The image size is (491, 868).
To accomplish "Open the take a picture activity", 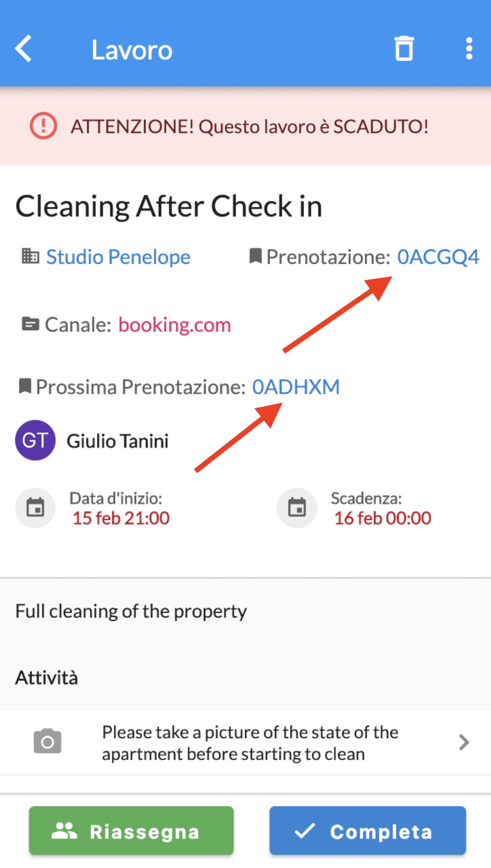I will click(x=250, y=743).
